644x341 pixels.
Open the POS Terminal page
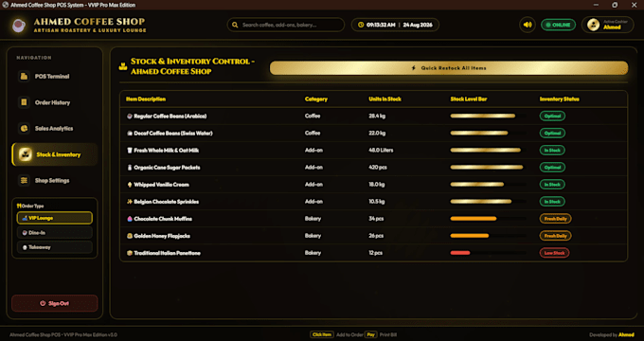click(x=55, y=77)
